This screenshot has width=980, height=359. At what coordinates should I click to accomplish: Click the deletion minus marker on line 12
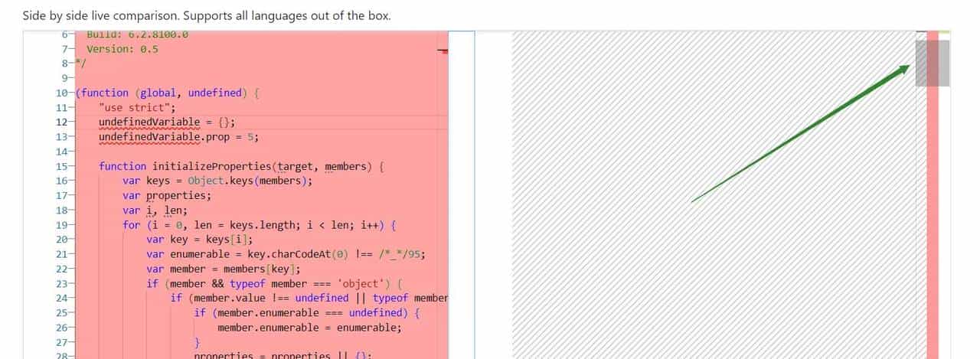pyautogui.click(x=71, y=122)
